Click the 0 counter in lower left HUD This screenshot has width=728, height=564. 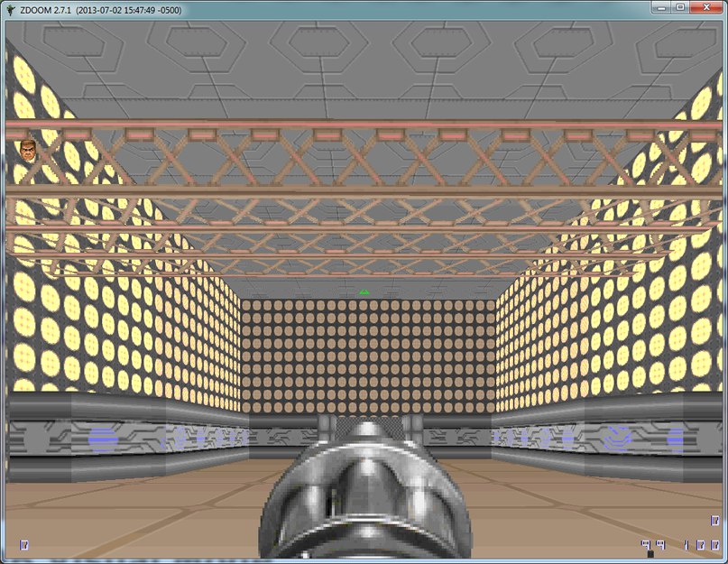(x=24, y=544)
